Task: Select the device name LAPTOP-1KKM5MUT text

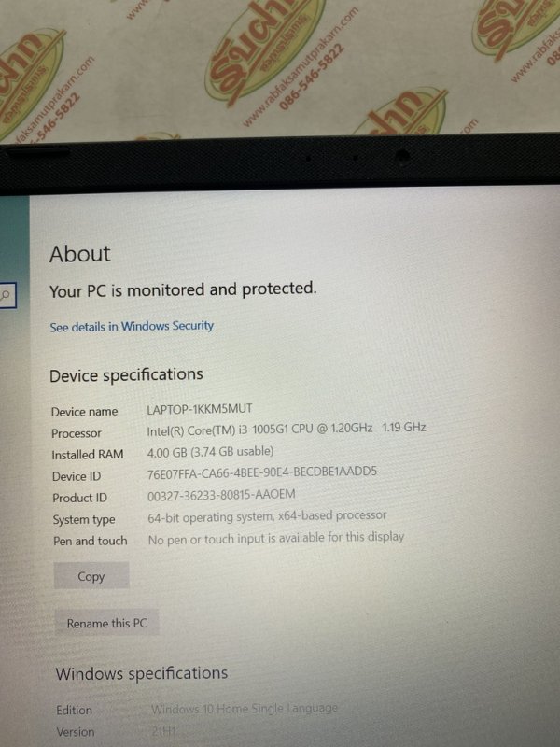Action: coord(200,409)
